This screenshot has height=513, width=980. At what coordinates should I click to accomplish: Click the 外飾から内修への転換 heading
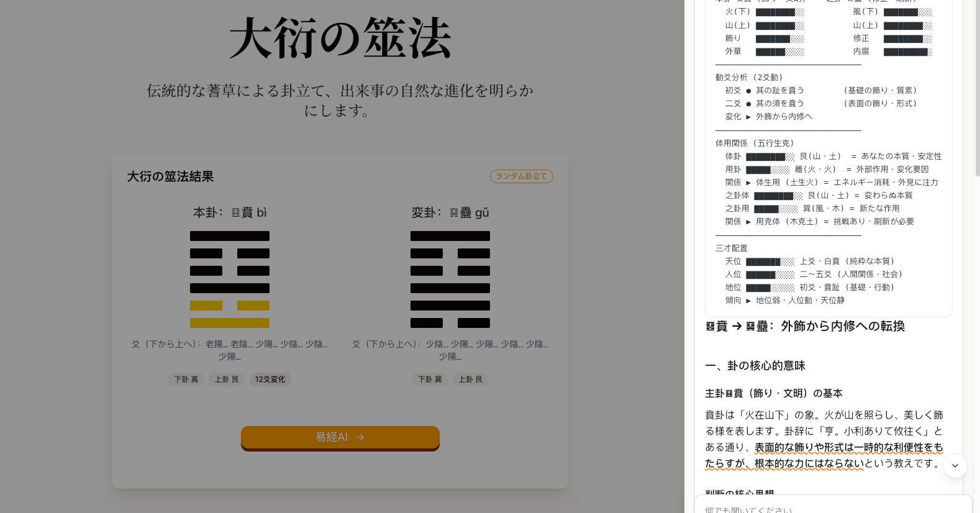click(x=842, y=327)
